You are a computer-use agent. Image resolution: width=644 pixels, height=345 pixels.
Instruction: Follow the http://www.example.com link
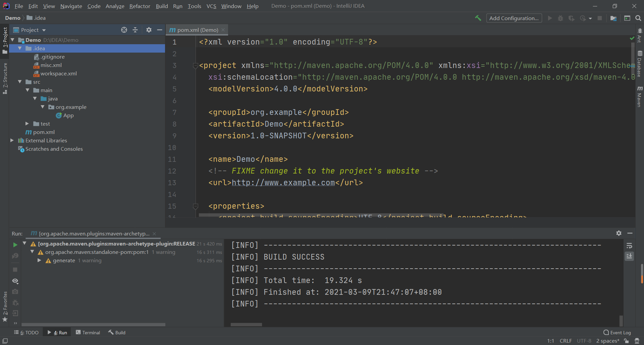(283, 183)
